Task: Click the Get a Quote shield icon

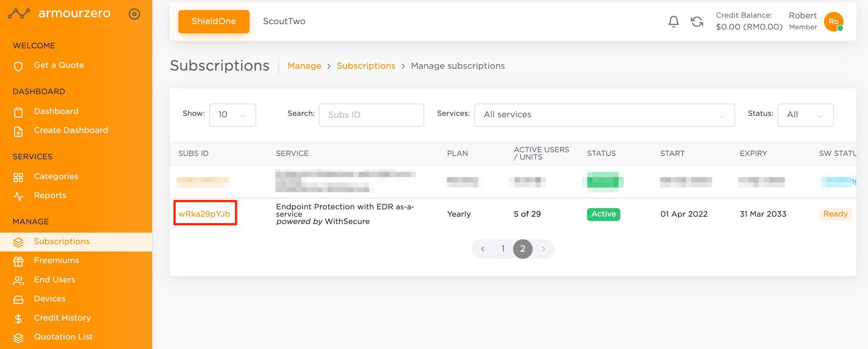Action: click(x=18, y=66)
